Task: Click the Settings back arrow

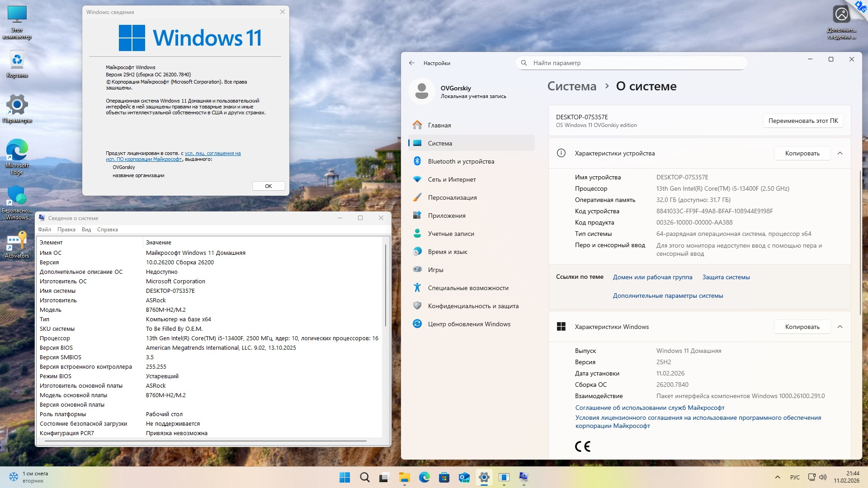Action: pyautogui.click(x=411, y=63)
